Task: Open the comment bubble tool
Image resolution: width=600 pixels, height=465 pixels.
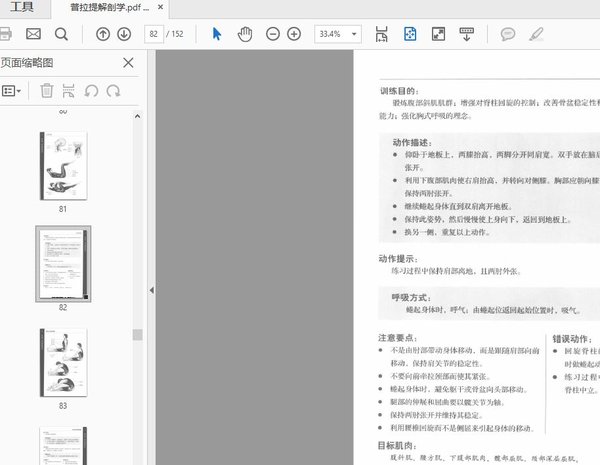Action: pyautogui.click(x=508, y=34)
